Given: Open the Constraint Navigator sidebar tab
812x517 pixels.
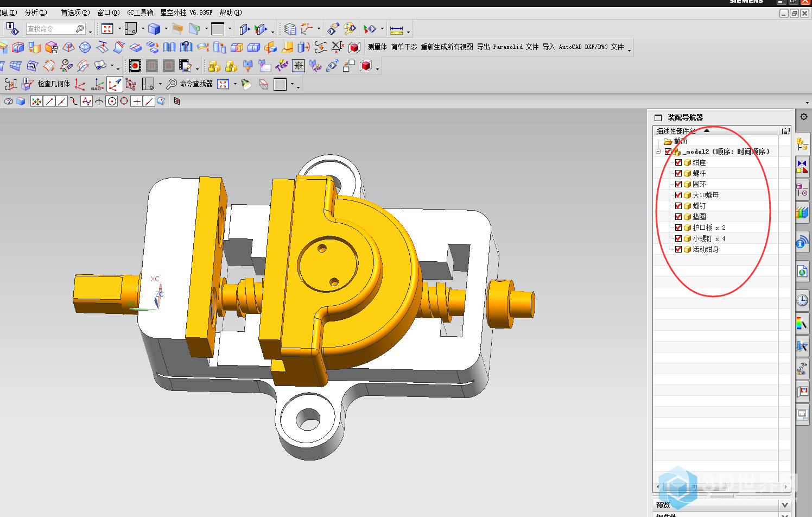Looking at the screenshot, I should click(x=802, y=166).
